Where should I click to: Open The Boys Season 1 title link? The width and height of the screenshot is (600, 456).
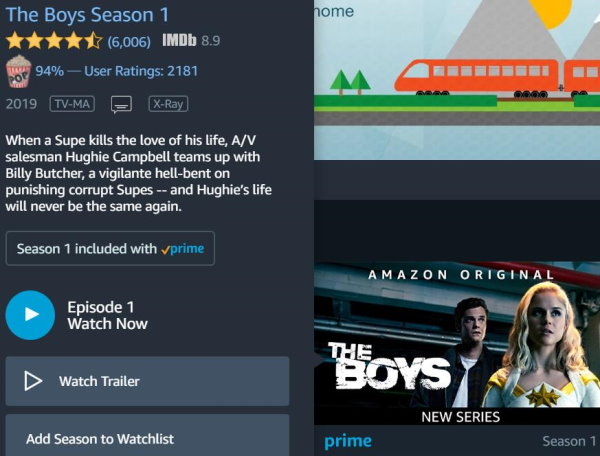pyautogui.click(x=87, y=15)
